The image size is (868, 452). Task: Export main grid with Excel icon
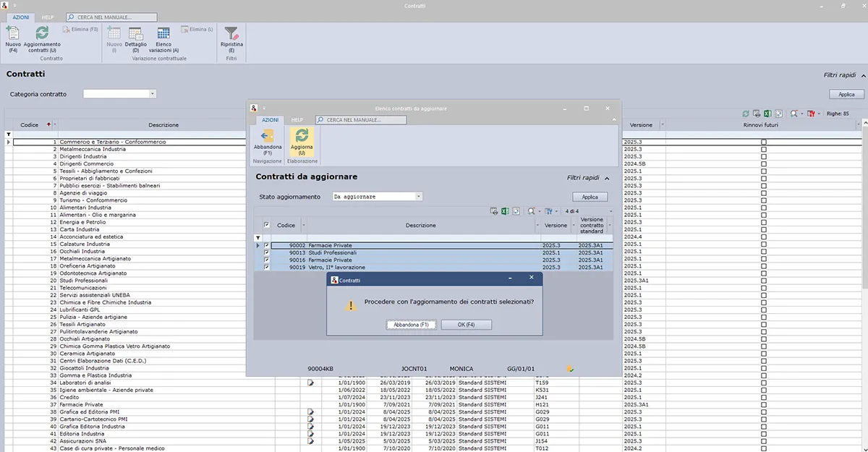click(767, 114)
